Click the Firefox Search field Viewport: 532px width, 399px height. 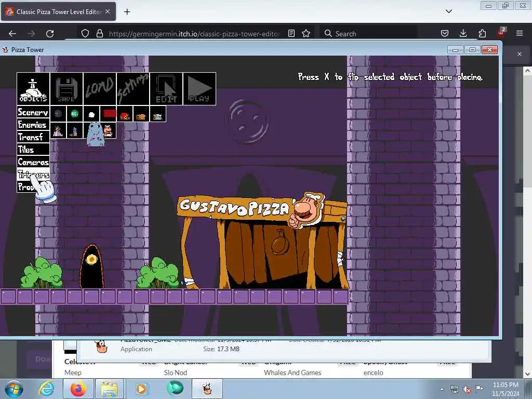(368, 34)
